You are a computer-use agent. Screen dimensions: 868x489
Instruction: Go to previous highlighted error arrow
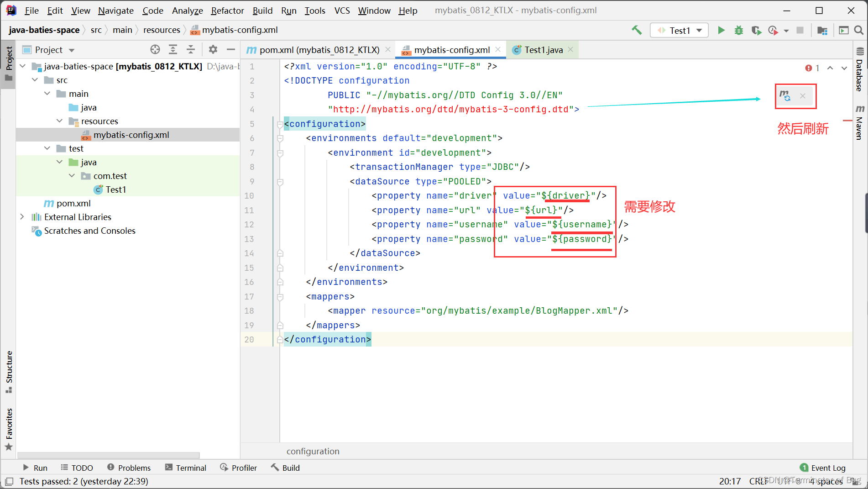(830, 68)
